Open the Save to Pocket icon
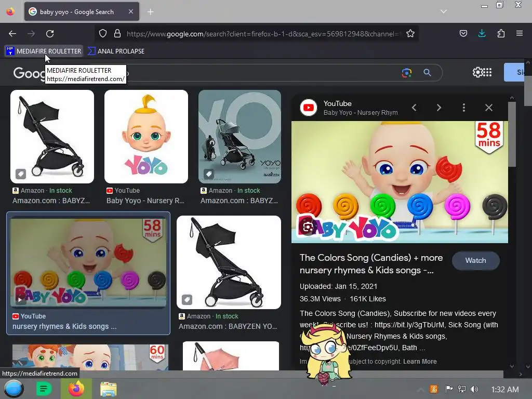This screenshot has width=532, height=399. point(463,33)
